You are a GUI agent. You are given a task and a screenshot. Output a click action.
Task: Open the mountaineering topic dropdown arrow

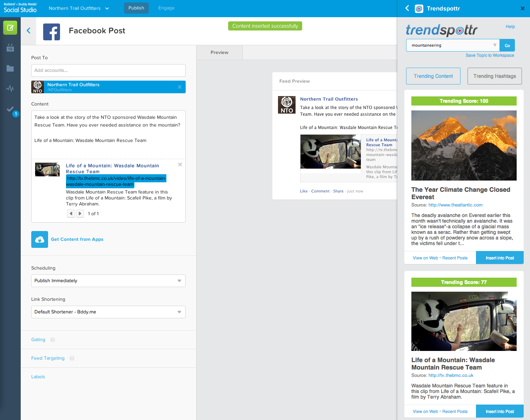[495, 45]
